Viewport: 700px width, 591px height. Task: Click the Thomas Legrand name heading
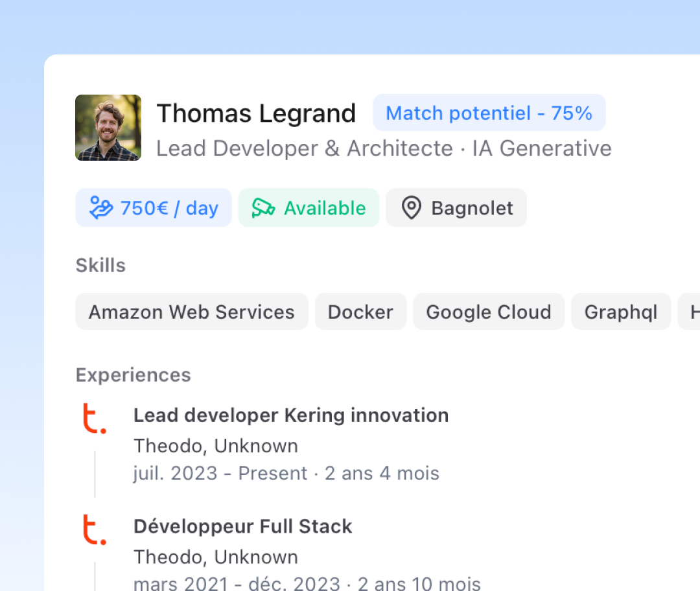point(256,113)
